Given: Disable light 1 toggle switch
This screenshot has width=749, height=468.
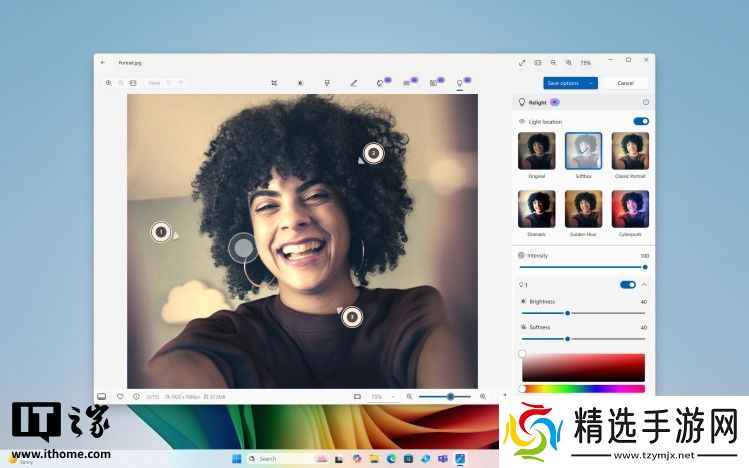Looking at the screenshot, I should pos(627,285).
